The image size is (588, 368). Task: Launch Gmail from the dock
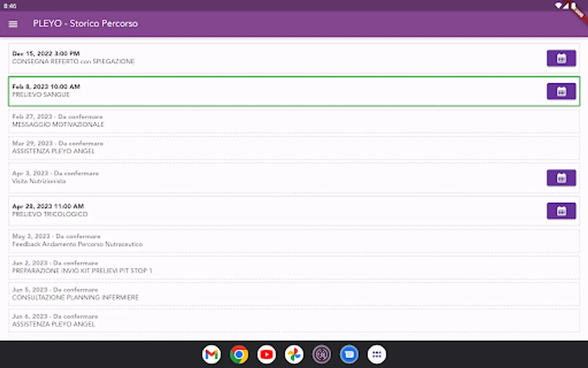212,355
